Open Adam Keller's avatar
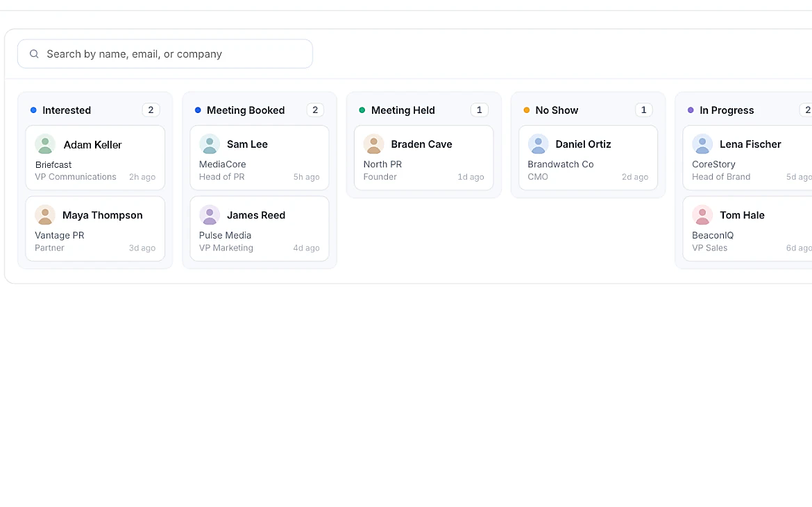 click(45, 144)
